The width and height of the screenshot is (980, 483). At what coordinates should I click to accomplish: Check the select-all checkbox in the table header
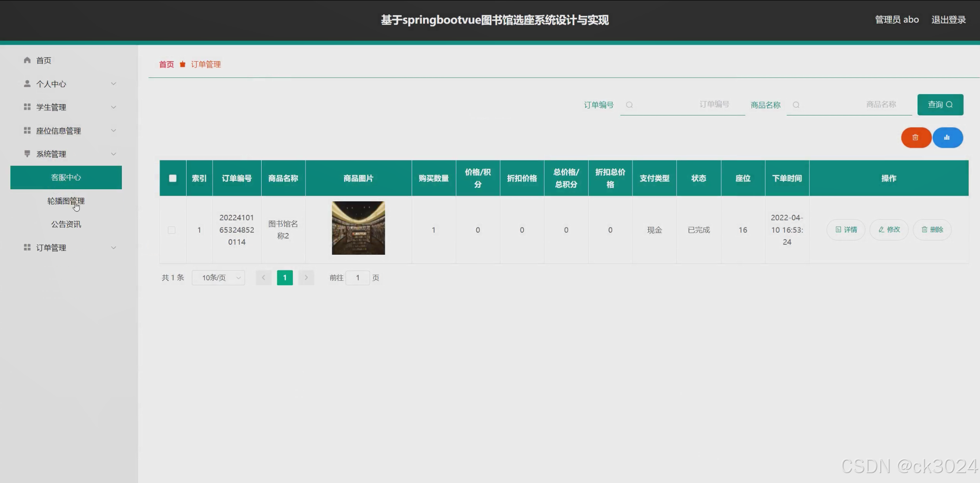(x=173, y=178)
